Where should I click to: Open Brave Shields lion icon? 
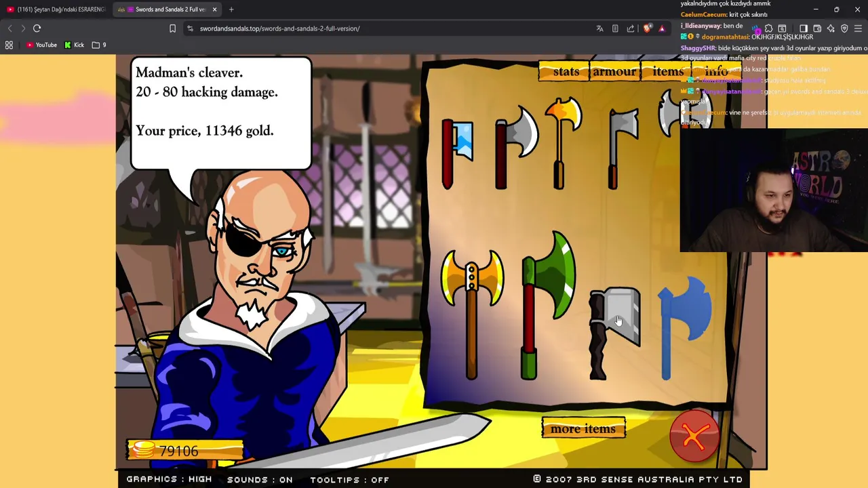pyautogui.click(x=647, y=28)
